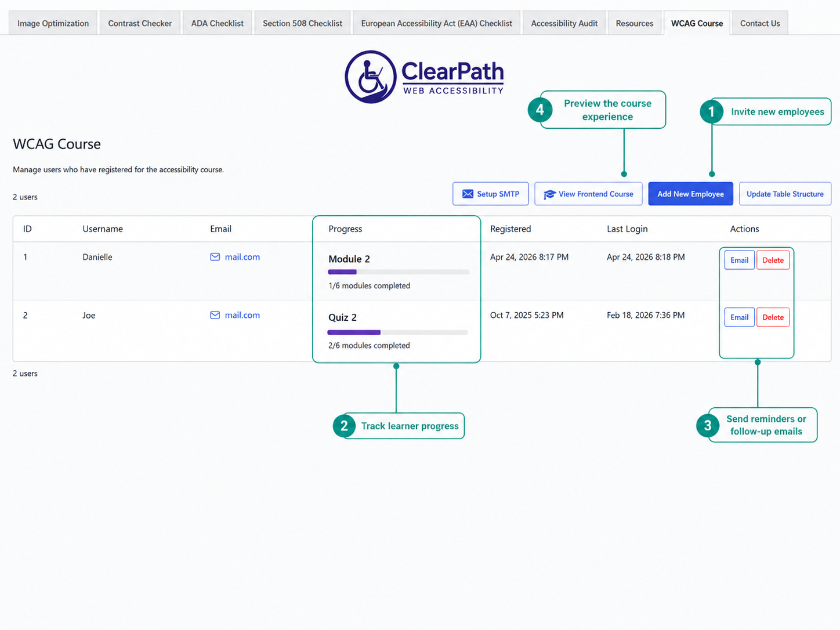Open the Image Optimization tab

[53, 23]
